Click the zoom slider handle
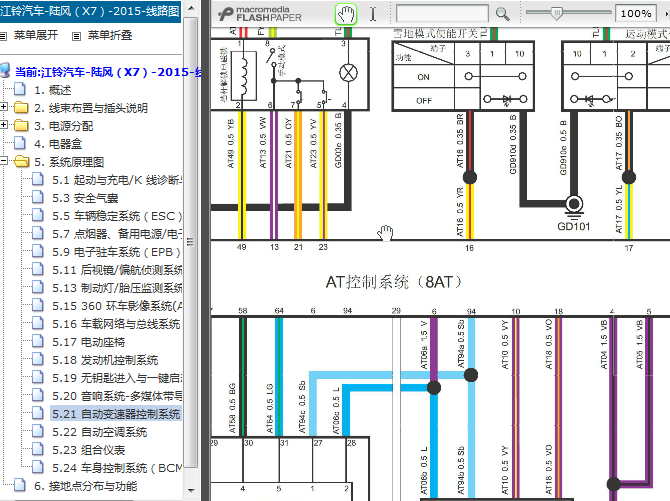 556,13
